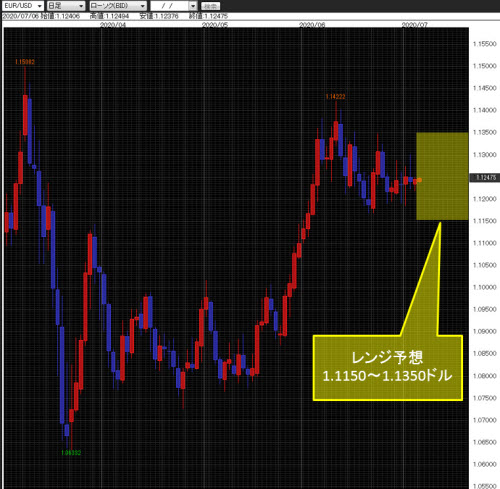This screenshot has height=489, width=500.
Task: Click the 安値:1.12376 low value readout
Action: click(x=159, y=16)
